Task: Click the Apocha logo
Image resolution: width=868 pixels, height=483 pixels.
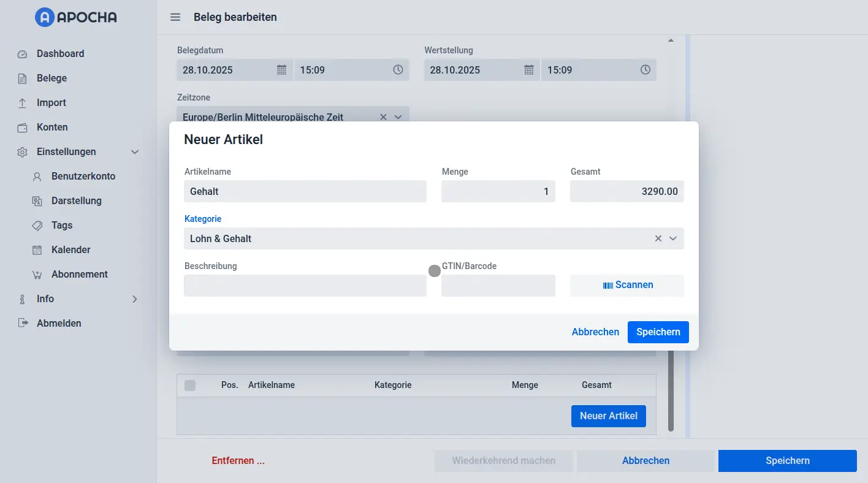Action: 76,17
